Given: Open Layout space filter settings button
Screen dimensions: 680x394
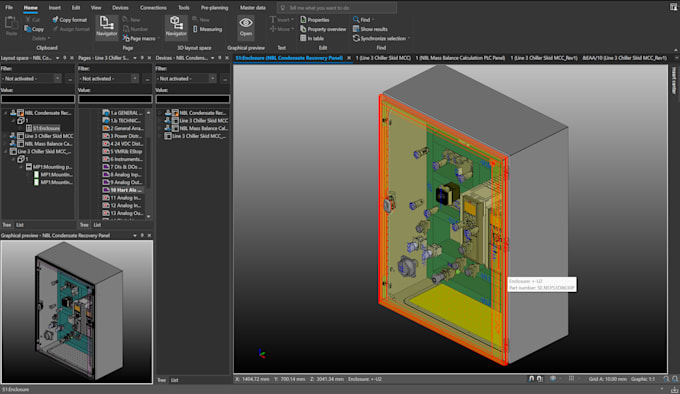Looking at the screenshot, I should coord(70,79).
